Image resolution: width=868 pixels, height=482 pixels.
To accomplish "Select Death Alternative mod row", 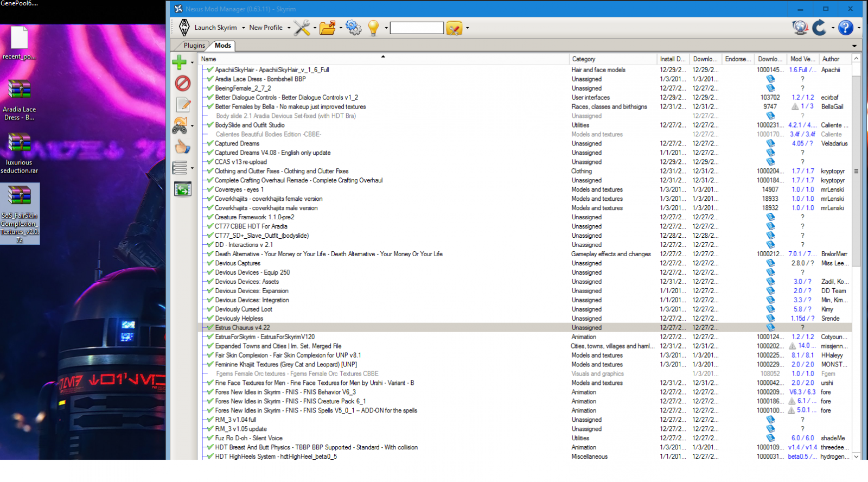I will (525, 254).
